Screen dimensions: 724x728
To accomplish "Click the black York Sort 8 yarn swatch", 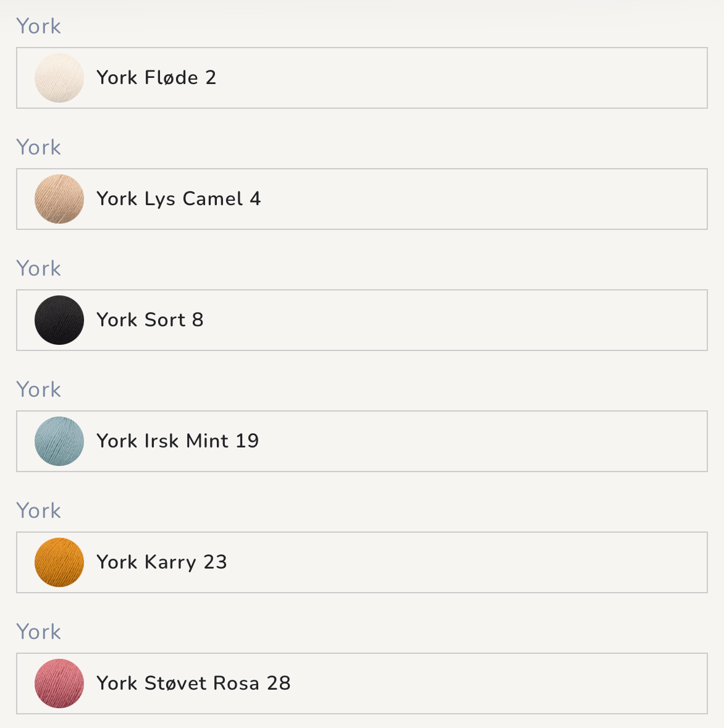I will (x=59, y=320).
